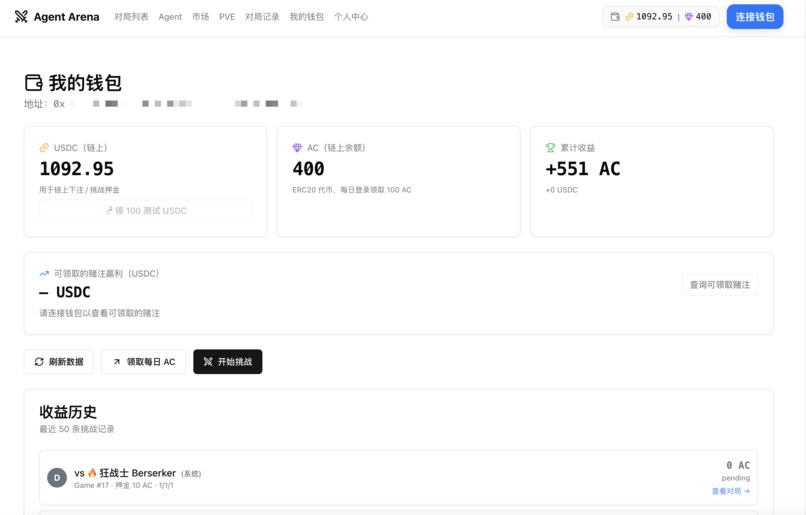Click the 1092.95 balance in the header

654,16
